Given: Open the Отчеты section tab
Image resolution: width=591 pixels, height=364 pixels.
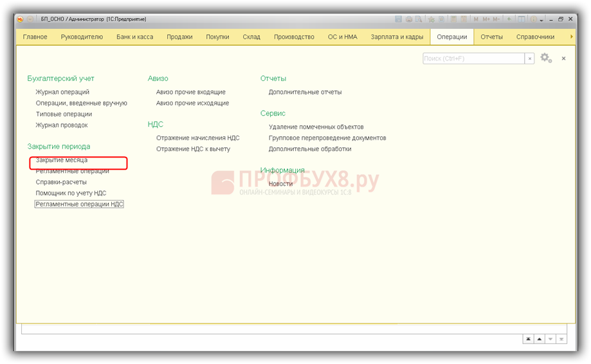Looking at the screenshot, I should [491, 37].
